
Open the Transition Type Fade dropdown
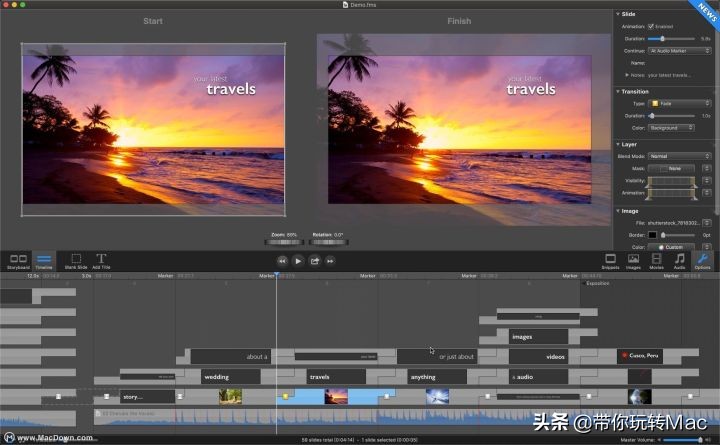[x=680, y=103]
